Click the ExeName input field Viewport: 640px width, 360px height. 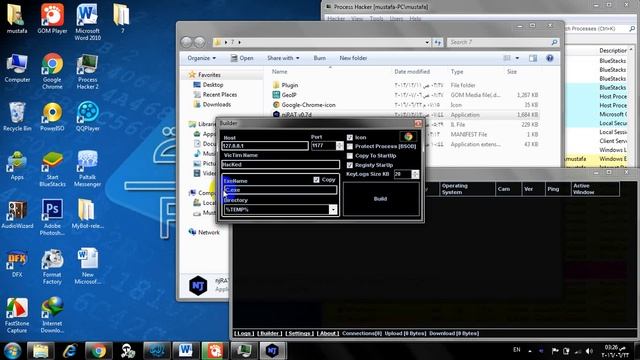(x=280, y=190)
